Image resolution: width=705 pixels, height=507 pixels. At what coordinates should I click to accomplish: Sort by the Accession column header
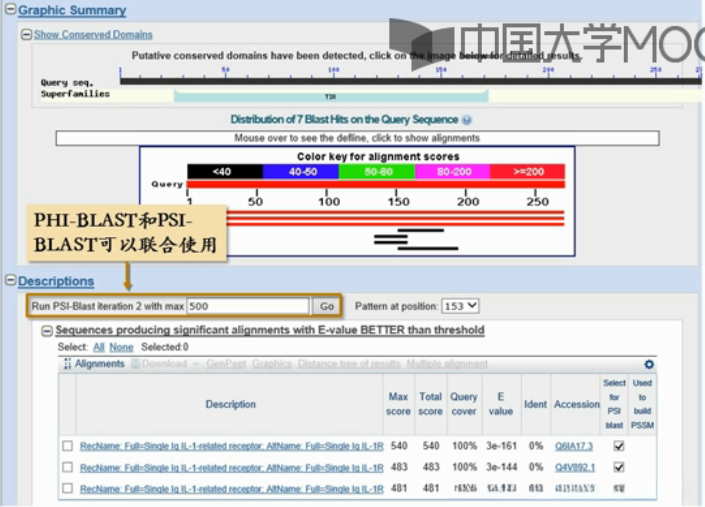(x=577, y=404)
